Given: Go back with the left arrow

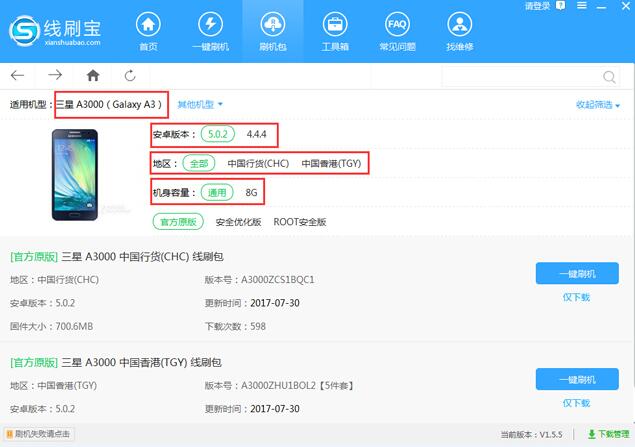Looking at the screenshot, I should (x=17, y=75).
